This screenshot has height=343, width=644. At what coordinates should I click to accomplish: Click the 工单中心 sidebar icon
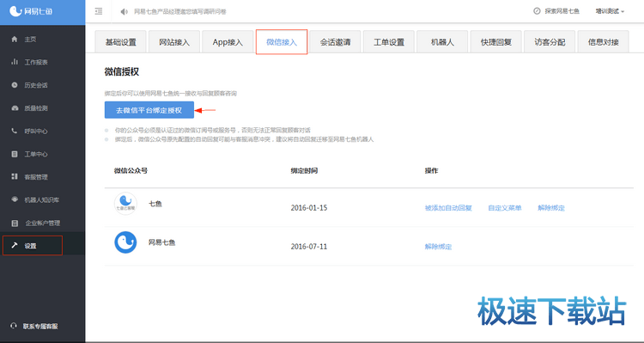point(15,154)
